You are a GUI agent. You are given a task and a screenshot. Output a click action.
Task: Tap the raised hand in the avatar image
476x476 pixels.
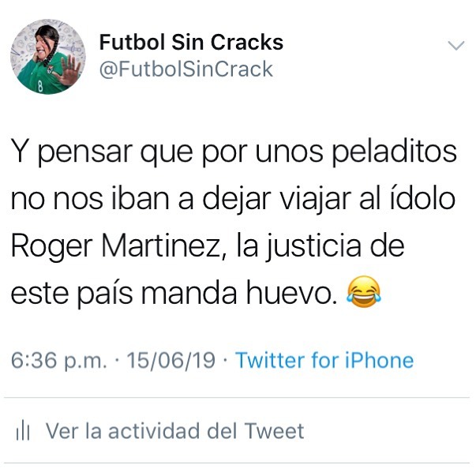pos(70,69)
